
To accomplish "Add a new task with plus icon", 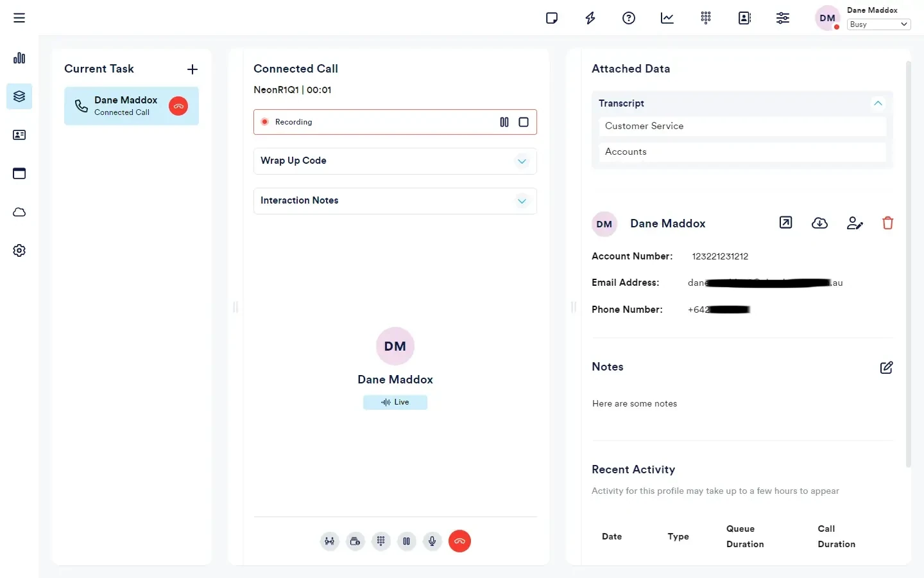I will click(x=193, y=69).
